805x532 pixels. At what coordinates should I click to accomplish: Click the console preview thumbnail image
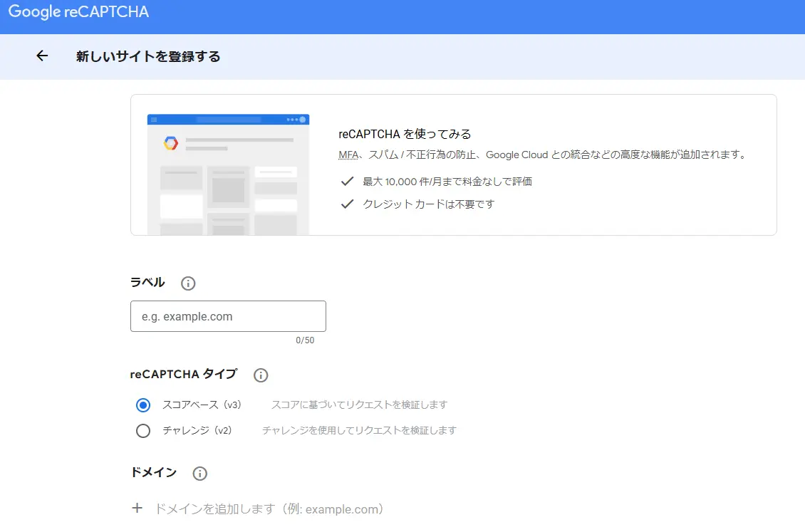coord(228,174)
